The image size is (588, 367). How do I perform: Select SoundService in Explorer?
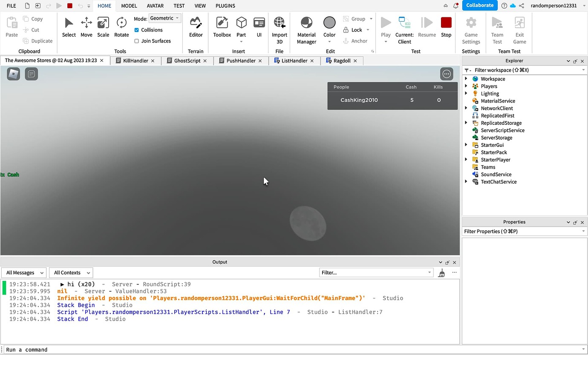point(496,175)
